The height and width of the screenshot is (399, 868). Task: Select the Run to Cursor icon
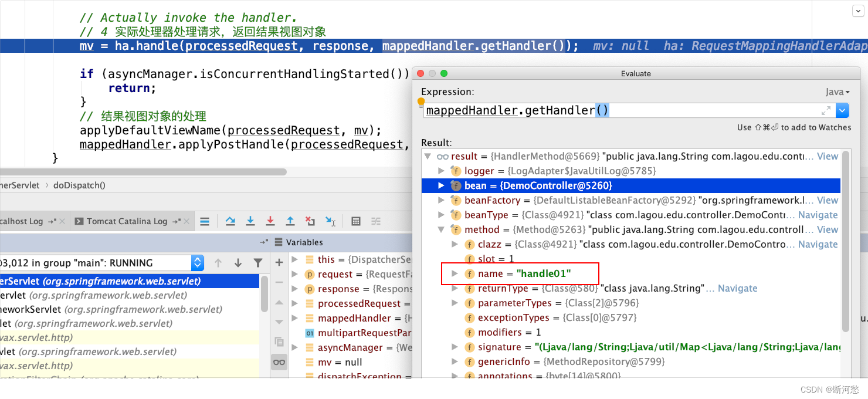click(x=330, y=221)
